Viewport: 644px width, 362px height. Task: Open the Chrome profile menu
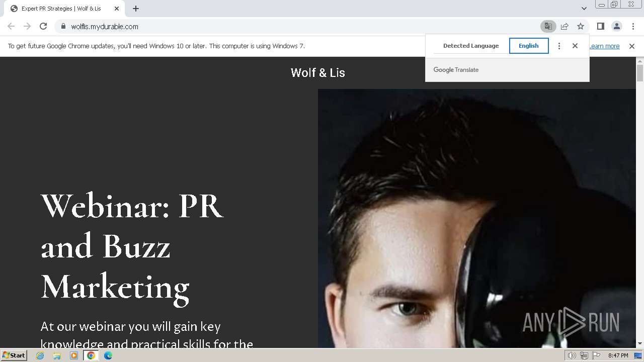click(617, 26)
